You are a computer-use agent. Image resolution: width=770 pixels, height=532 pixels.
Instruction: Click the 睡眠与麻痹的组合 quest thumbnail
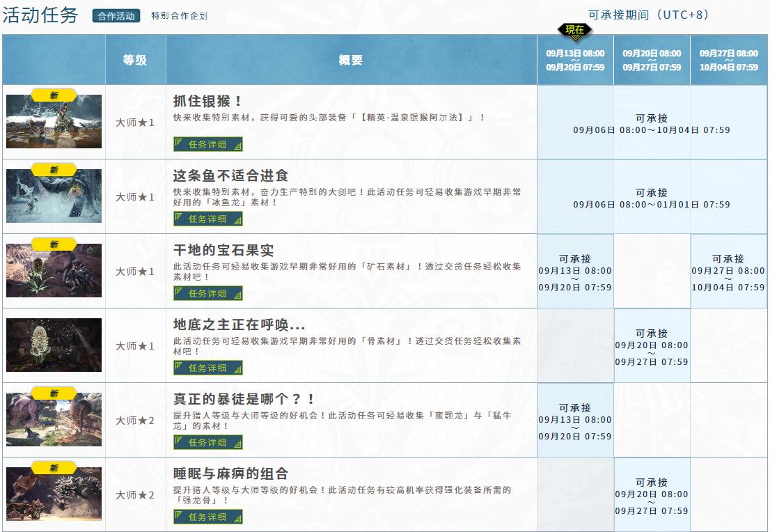[54, 495]
